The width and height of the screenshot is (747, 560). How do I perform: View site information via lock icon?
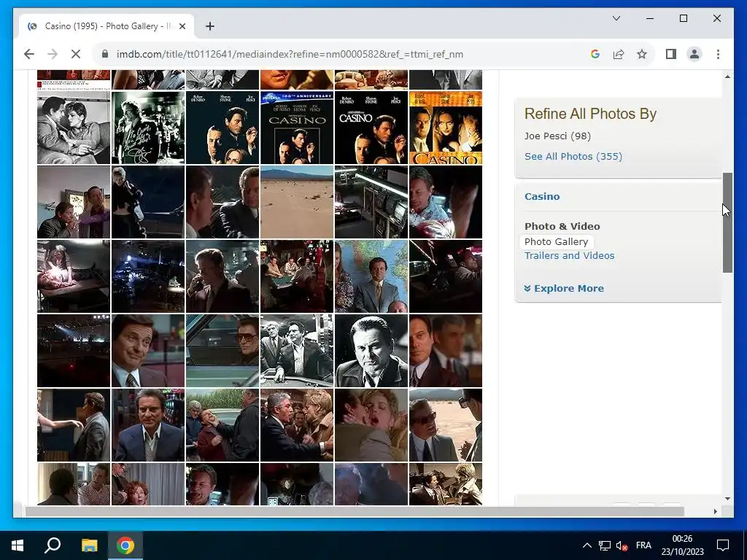105,54
